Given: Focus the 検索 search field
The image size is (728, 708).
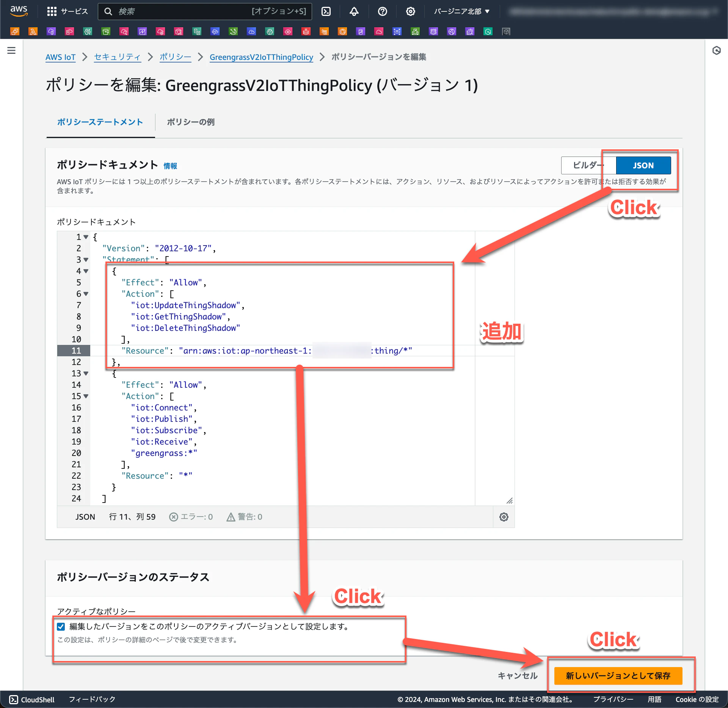Looking at the screenshot, I should click(x=205, y=11).
